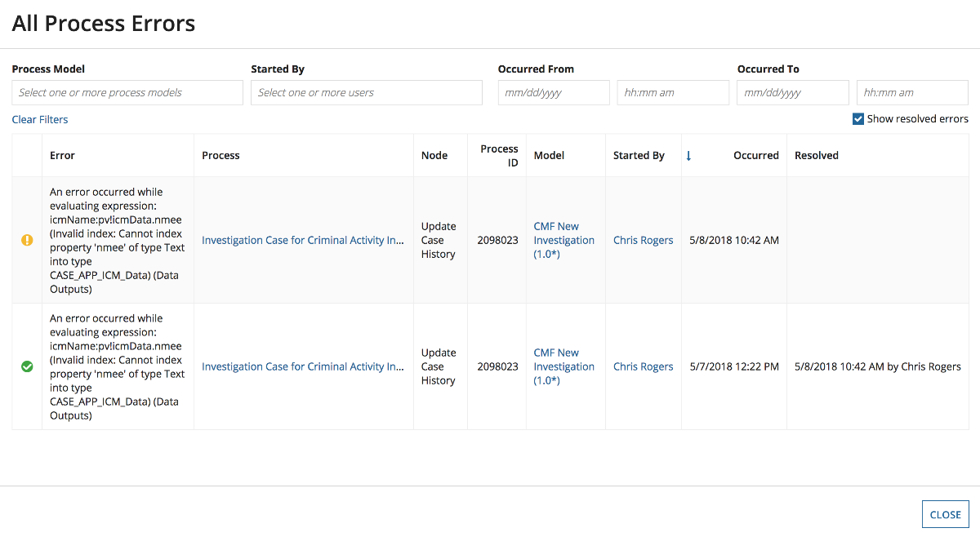Open CMF New Investigation model in second row
980x537 pixels.
point(564,366)
